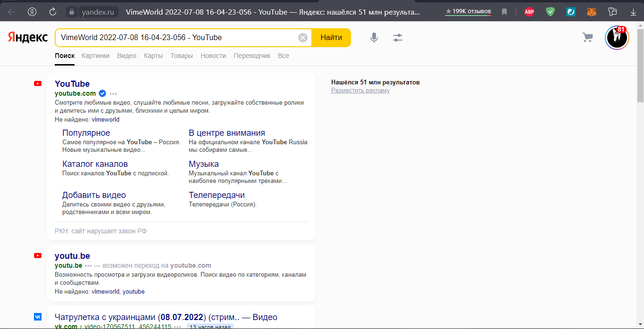Open the user profile avatar
The width and height of the screenshot is (644, 329).
(x=617, y=38)
